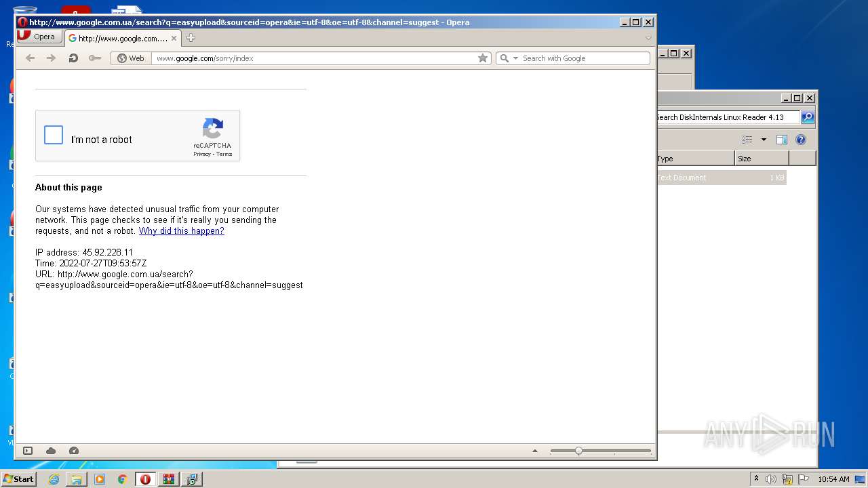Screen dimensions: 868x488
Task: Click the About this page heading
Action: [x=68, y=188]
